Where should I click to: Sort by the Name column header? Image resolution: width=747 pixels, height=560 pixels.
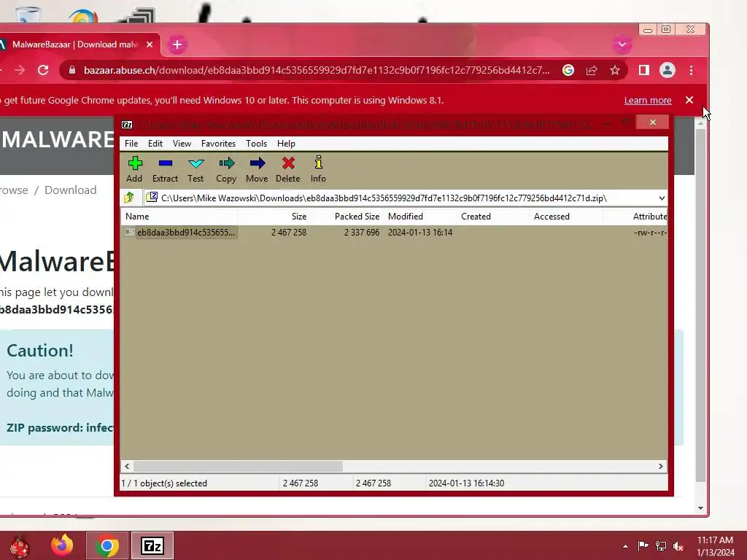click(x=179, y=216)
